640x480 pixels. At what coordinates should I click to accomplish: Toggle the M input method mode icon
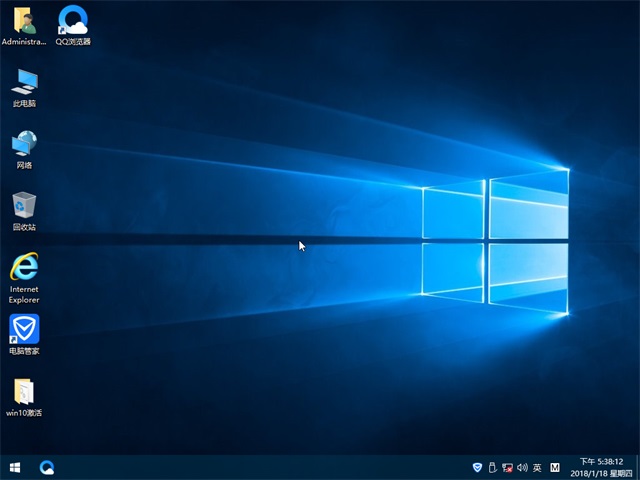(555, 467)
